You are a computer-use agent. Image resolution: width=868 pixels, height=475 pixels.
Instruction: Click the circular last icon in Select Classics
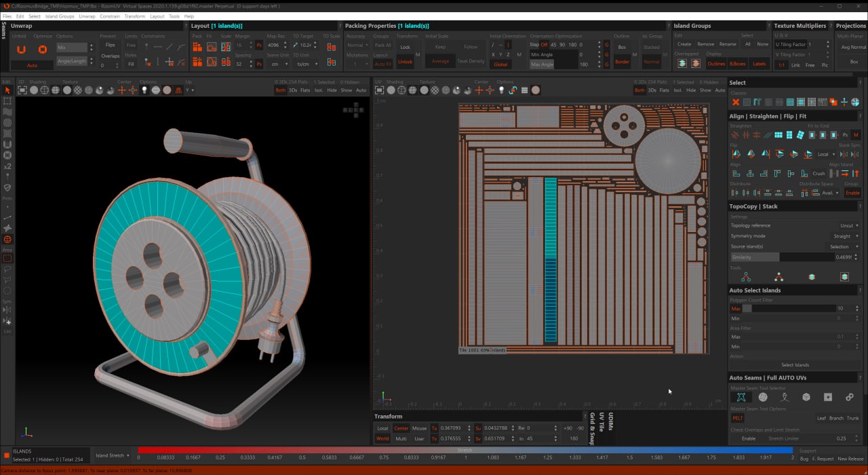855,102
